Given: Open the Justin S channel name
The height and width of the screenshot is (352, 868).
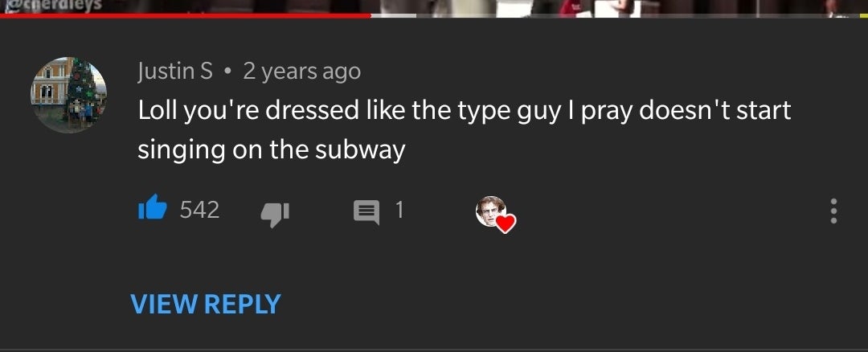Looking at the screenshot, I should [x=175, y=72].
